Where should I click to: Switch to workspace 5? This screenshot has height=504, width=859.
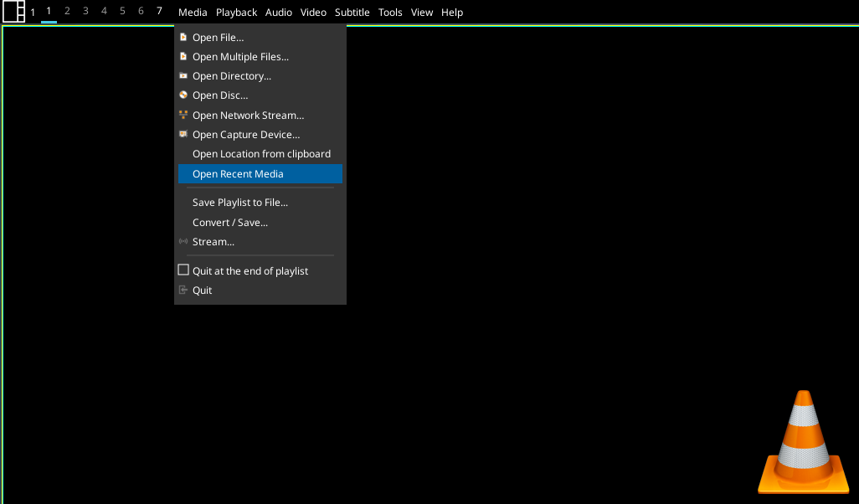[x=122, y=11]
